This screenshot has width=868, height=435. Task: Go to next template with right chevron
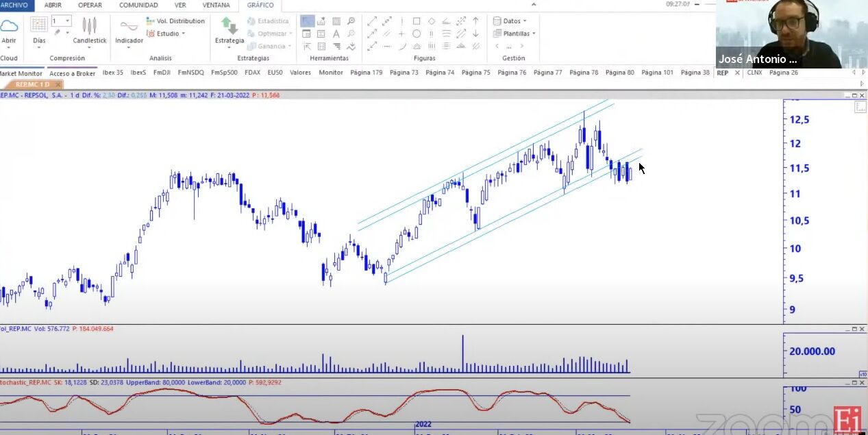521,46
